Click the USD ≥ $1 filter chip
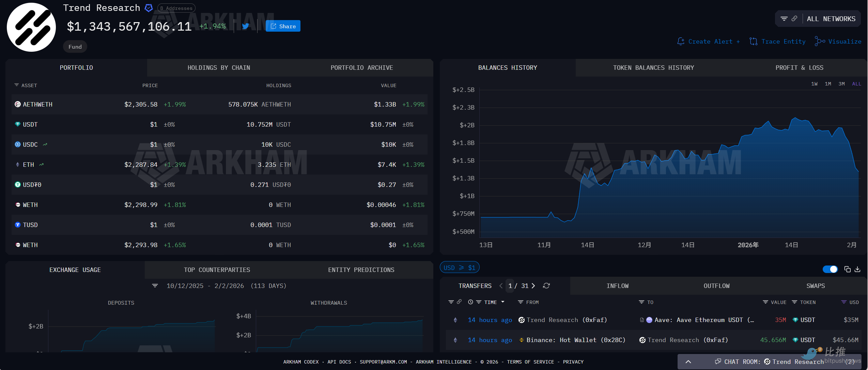The width and height of the screenshot is (868, 370). (x=459, y=268)
